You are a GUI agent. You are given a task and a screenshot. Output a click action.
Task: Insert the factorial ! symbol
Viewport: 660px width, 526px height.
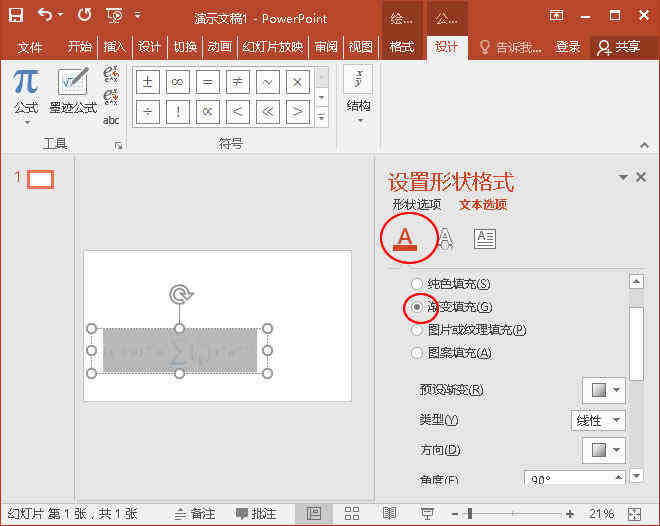click(x=178, y=112)
